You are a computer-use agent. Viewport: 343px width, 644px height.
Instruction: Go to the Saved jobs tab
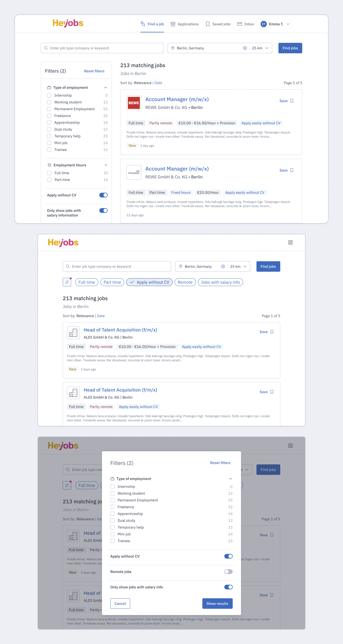pos(218,24)
